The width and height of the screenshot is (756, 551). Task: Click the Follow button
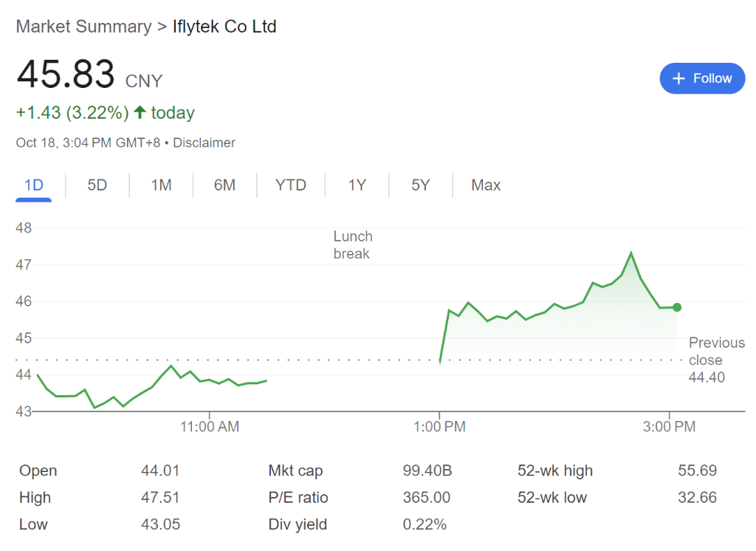(702, 78)
